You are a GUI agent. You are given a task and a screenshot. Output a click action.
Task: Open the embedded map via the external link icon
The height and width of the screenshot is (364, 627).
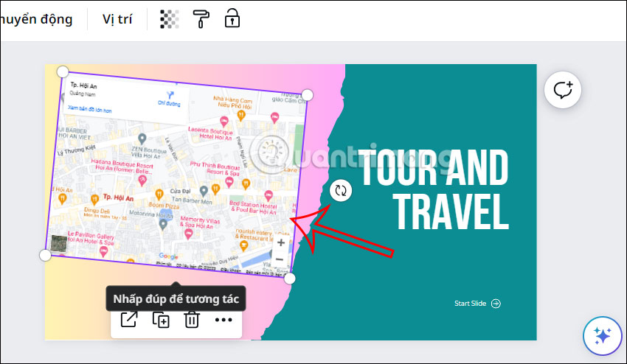click(x=129, y=319)
